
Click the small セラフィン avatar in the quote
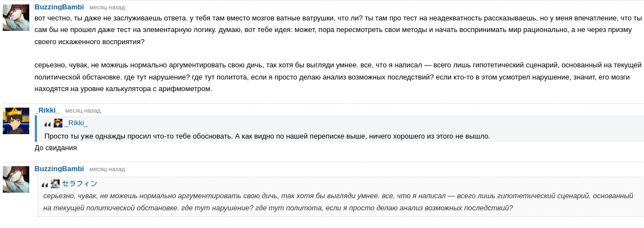tap(55, 184)
